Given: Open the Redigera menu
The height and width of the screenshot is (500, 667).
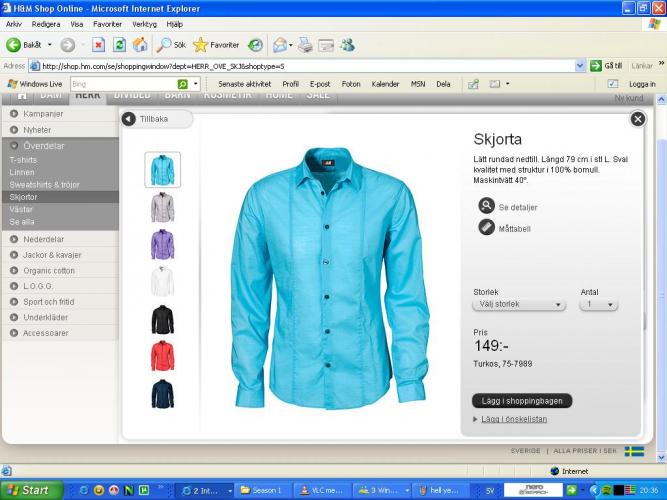Looking at the screenshot, I should [46, 23].
